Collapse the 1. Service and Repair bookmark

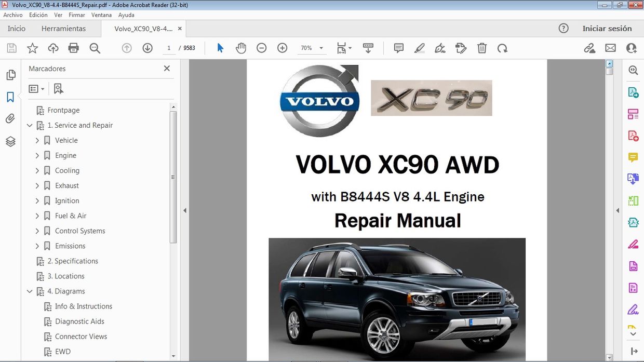(x=30, y=125)
